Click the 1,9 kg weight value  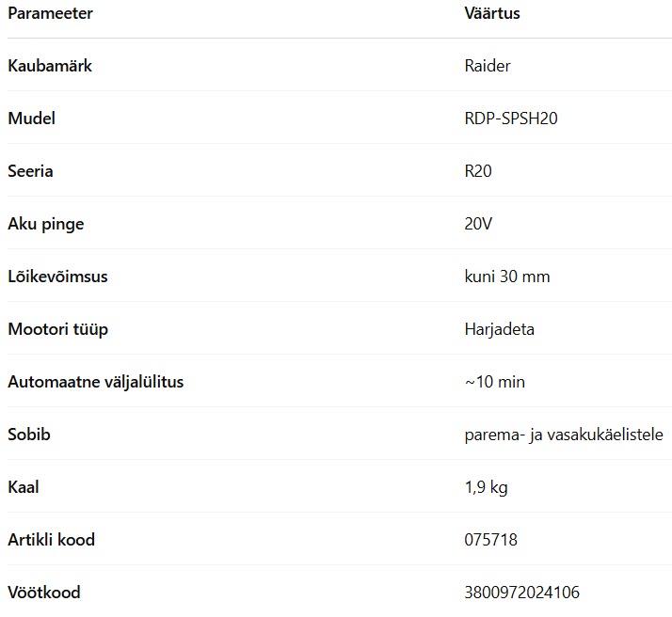[x=486, y=488]
